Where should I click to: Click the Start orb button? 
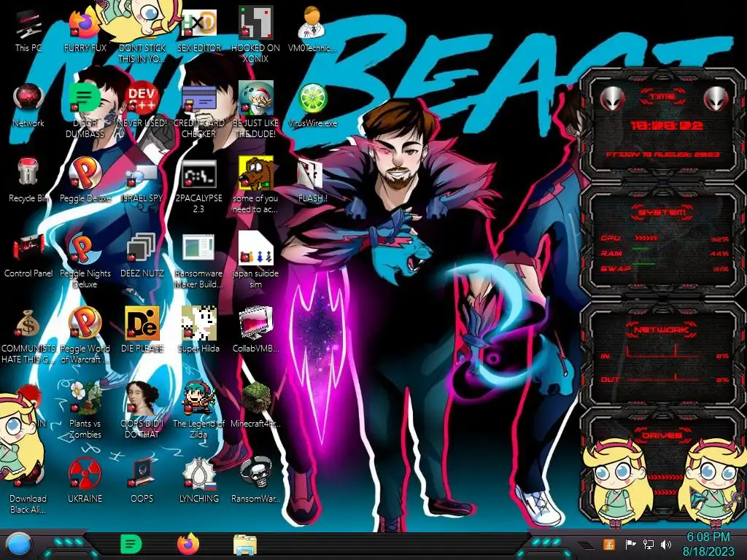pyautogui.click(x=19, y=545)
